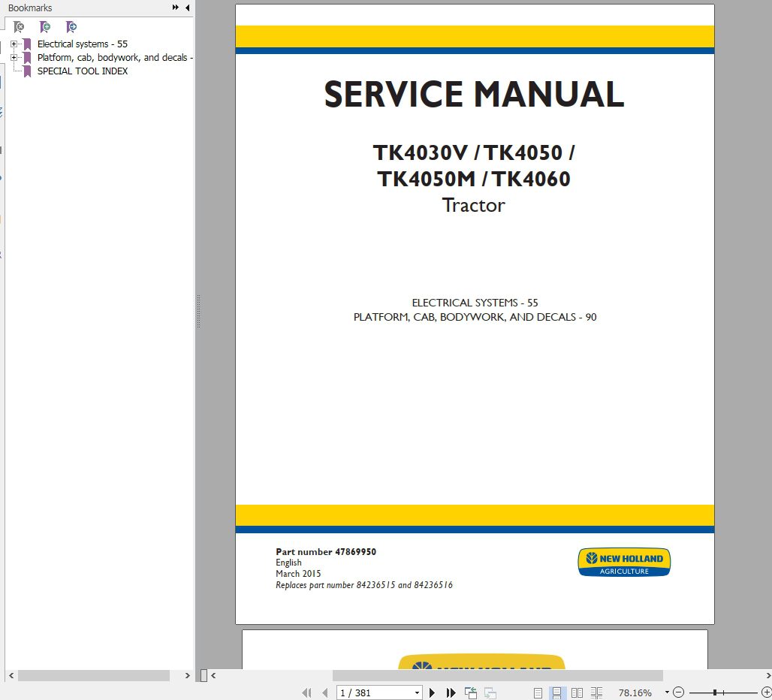The image size is (772, 700).
Task: Toggle single page view layout
Action: (x=538, y=692)
